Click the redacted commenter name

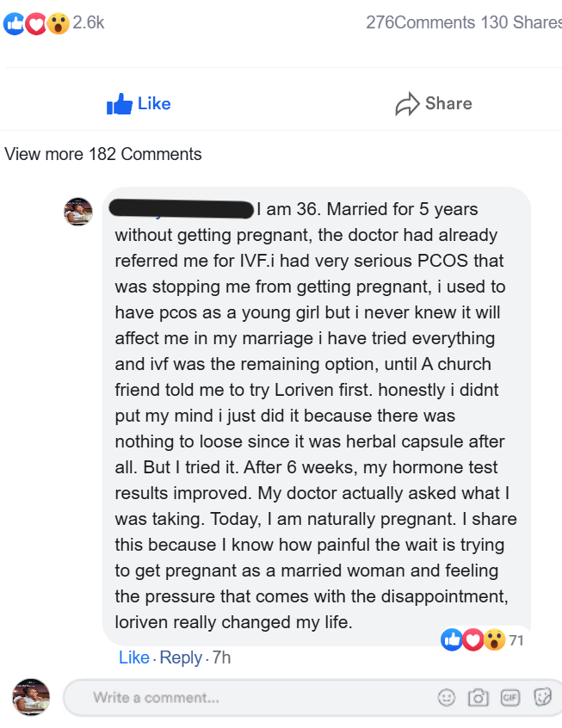click(182, 208)
